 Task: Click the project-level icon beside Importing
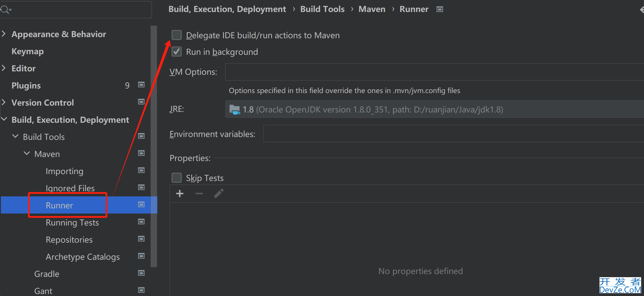tap(141, 170)
